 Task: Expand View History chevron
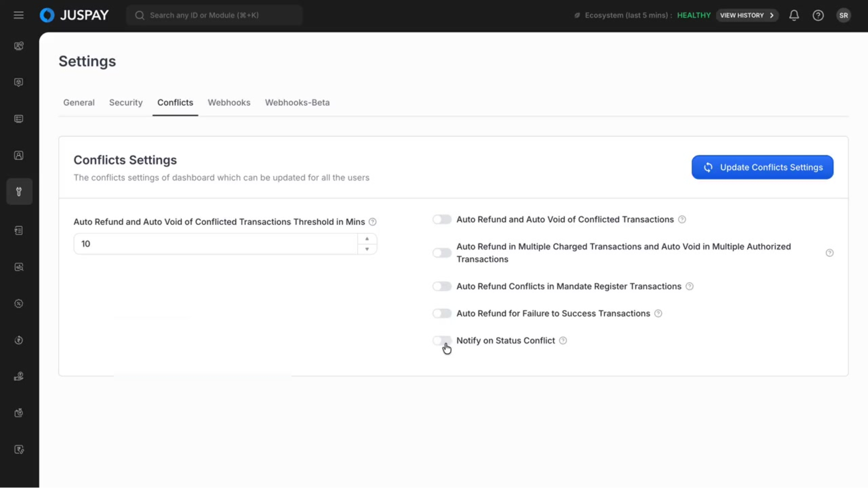coord(772,15)
